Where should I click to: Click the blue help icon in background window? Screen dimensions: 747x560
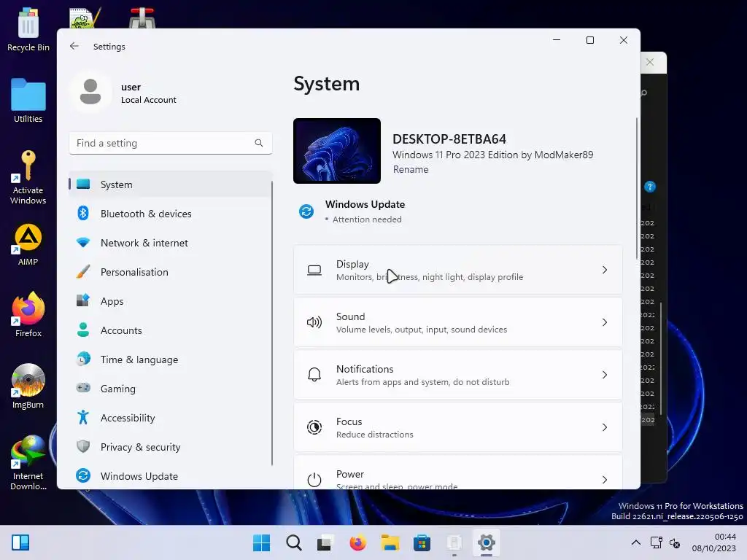coord(650,187)
